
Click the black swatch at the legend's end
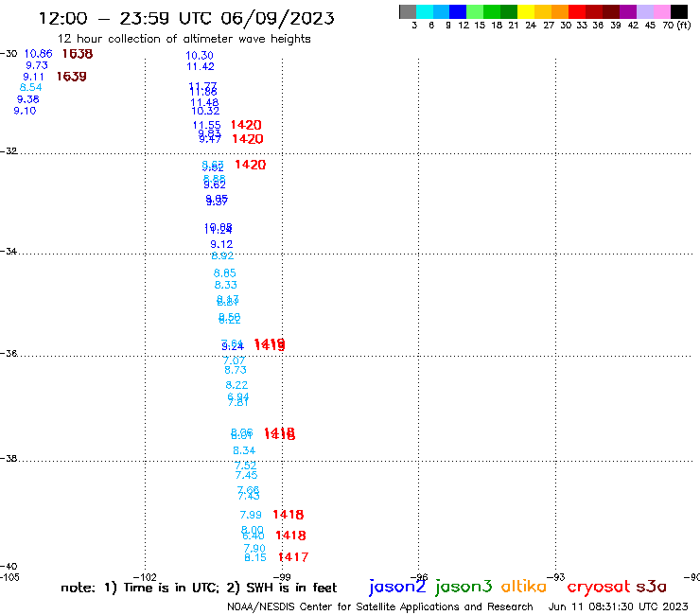[x=679, y=12]
